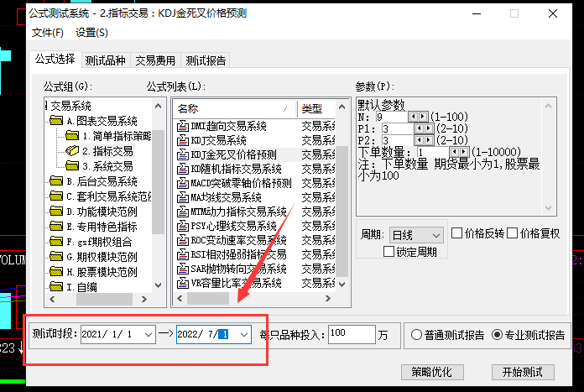Image resolution: width=584 pixels, height=392 pixels.
Task: Click the ROC变动速率交易系统 formula icon
Action: [x=183, y=240]
